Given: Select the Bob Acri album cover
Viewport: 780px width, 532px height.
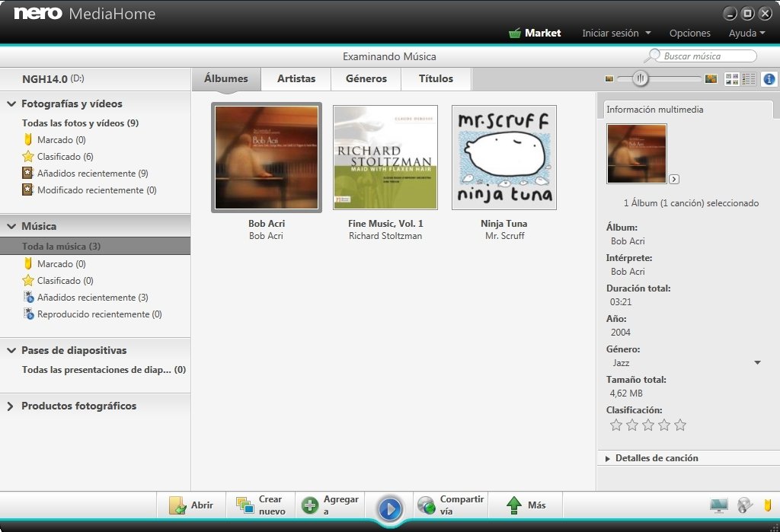Looking at the screenshot, I should click(x=267, y=158).
